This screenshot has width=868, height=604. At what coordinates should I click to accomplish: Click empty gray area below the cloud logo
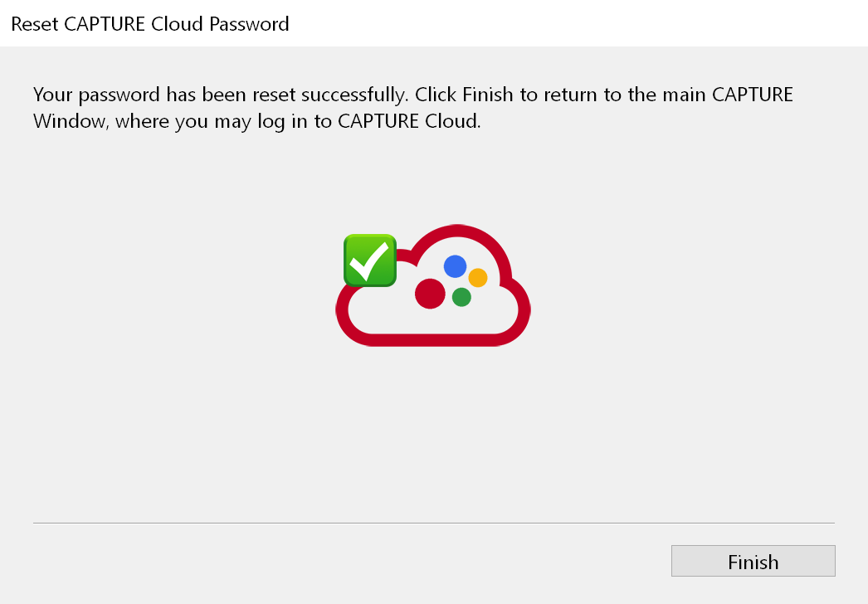(x=433, y=431)
